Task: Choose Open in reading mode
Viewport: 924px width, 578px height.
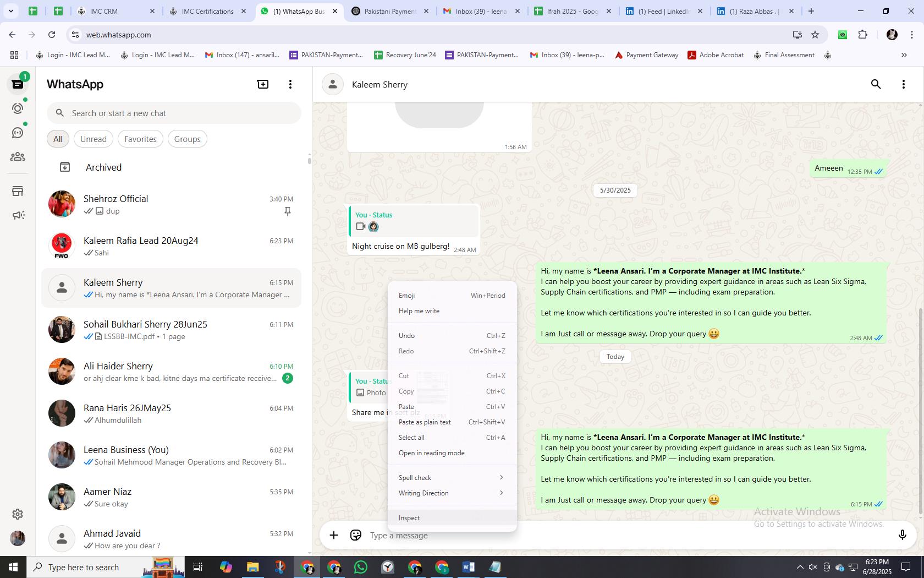Action: pyautogui.click(x=452, y=453)
